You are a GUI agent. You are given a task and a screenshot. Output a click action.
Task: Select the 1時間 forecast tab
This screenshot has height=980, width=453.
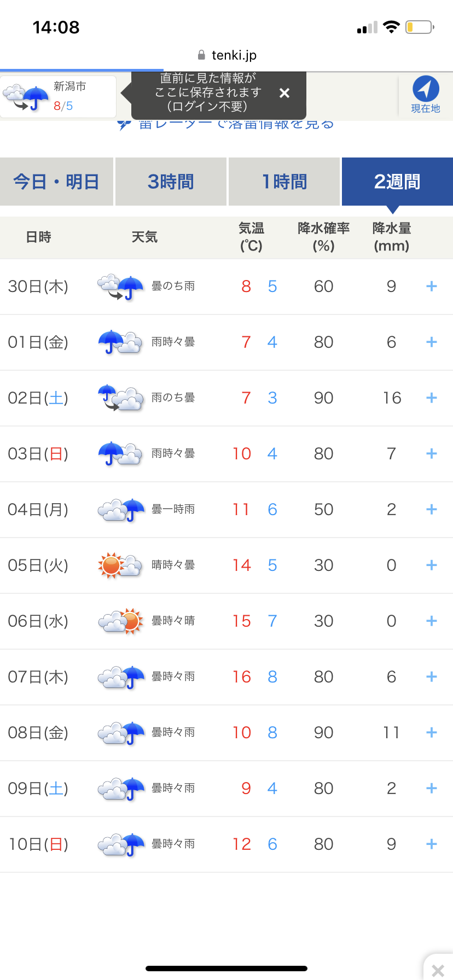(284, 182)
